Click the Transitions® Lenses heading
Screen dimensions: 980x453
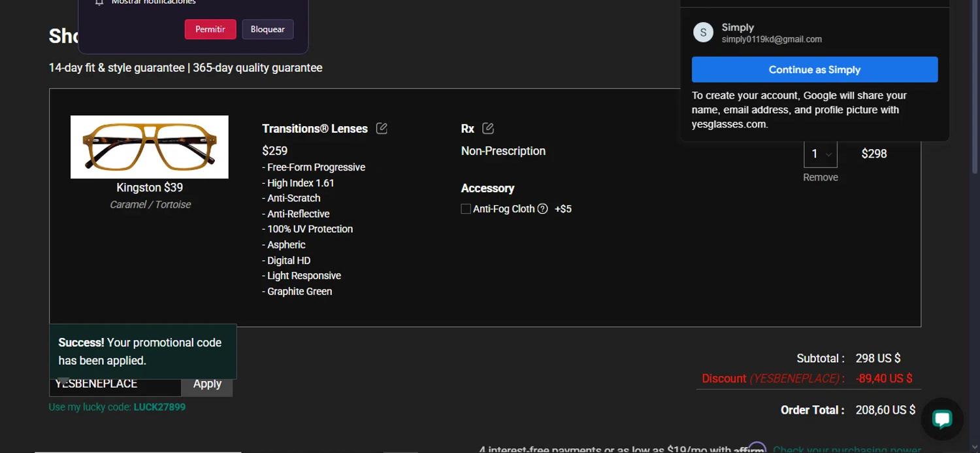point(315,129)
